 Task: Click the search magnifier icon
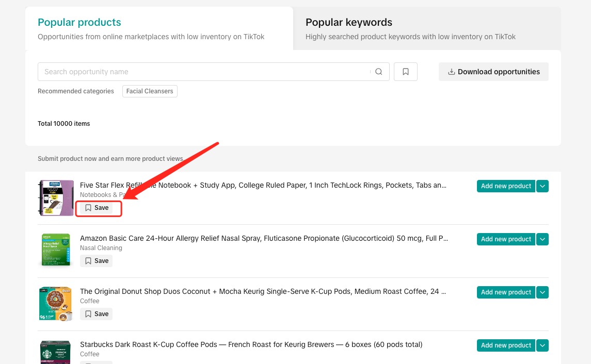coord(378,72)
